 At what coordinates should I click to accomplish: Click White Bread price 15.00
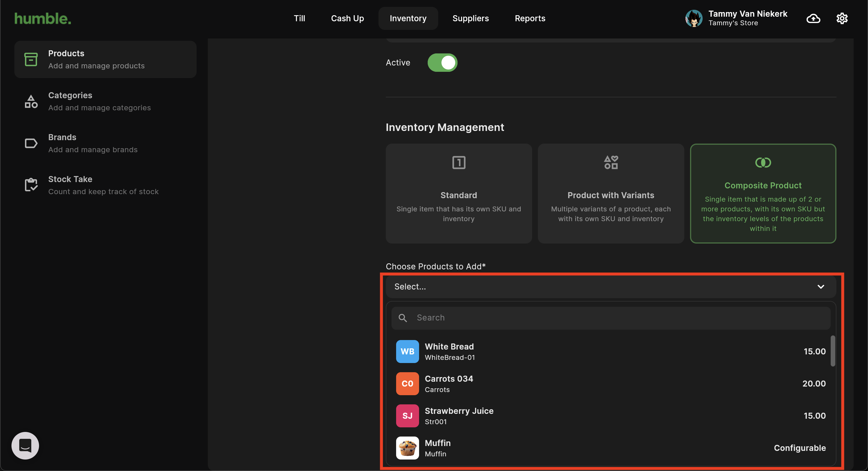point(814,351)
